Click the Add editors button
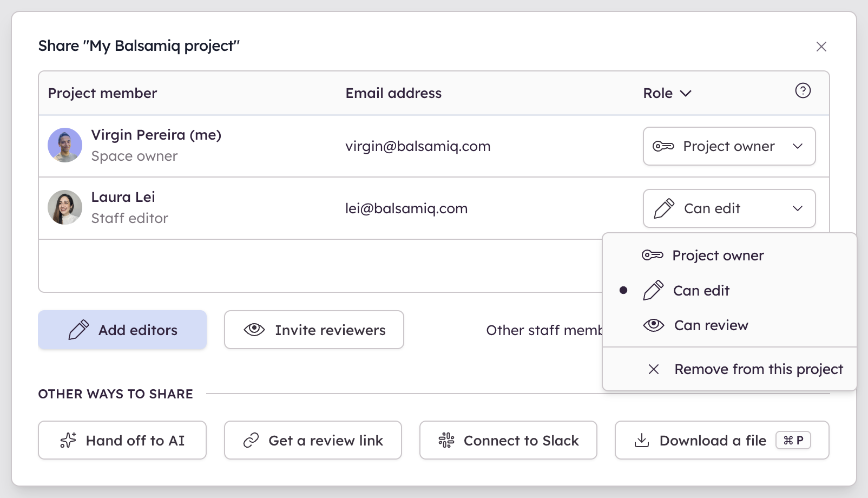Screen dimensions: 868x498 pos(122,330)
